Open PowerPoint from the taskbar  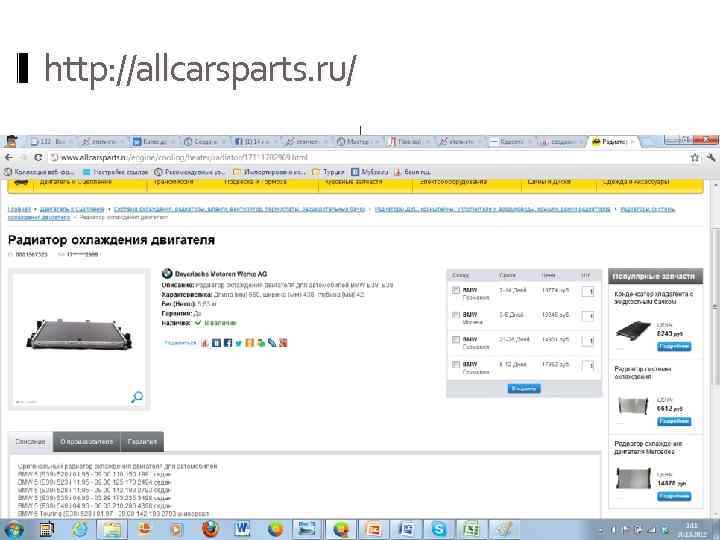[373, 530]
